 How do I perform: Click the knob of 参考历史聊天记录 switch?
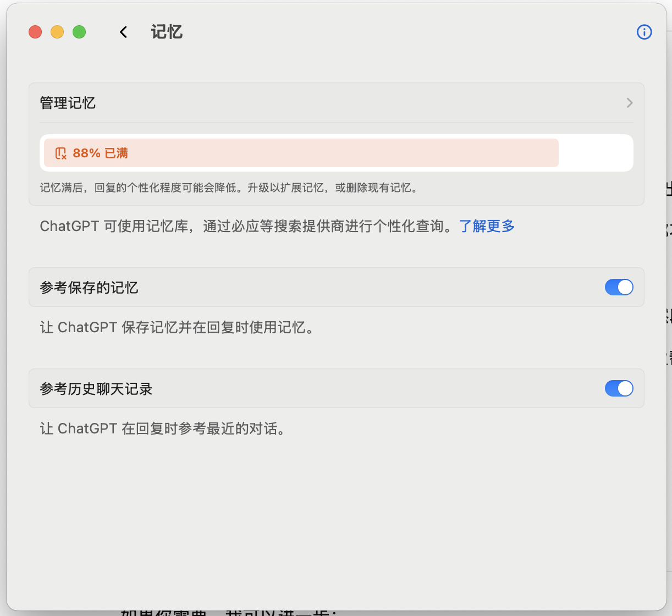(x=625, y=388)
